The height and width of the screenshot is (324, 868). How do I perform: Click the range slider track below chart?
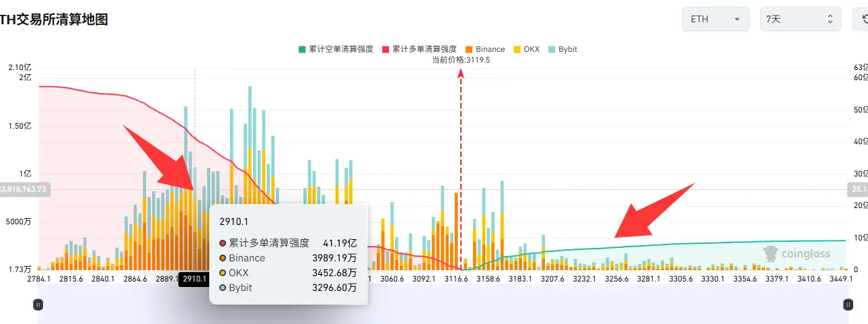(x=443, y=304)
